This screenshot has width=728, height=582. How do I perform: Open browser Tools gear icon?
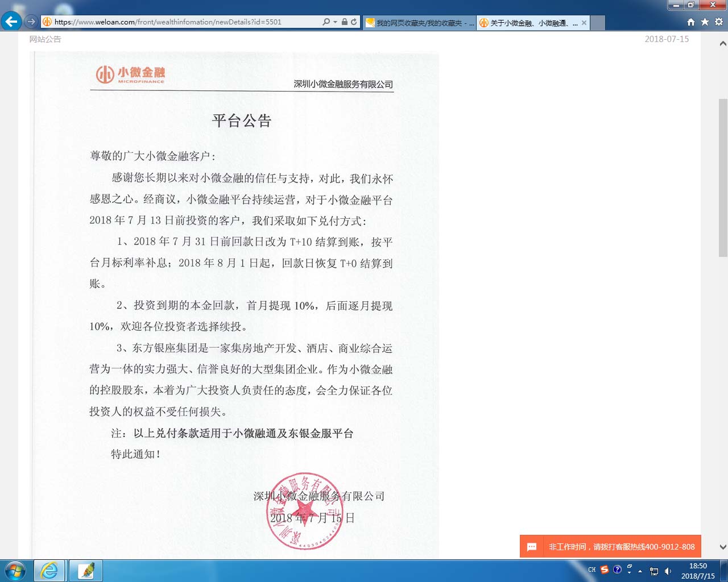(719, 22)
